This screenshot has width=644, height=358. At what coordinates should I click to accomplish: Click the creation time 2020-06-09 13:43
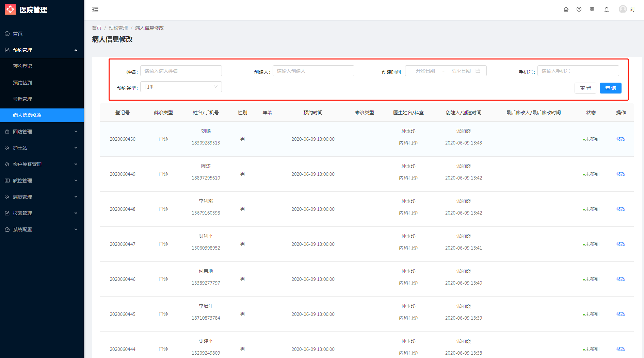464,143
